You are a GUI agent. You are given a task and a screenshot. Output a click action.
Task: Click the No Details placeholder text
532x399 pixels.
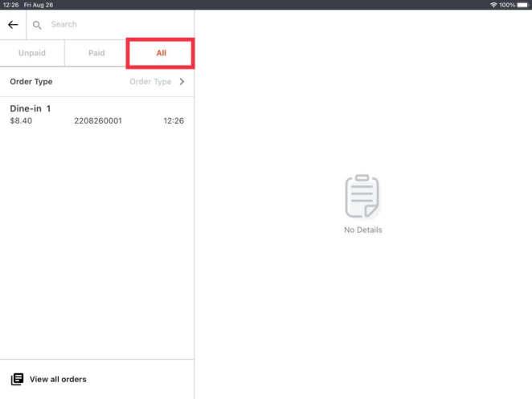(x=362, y=230)
